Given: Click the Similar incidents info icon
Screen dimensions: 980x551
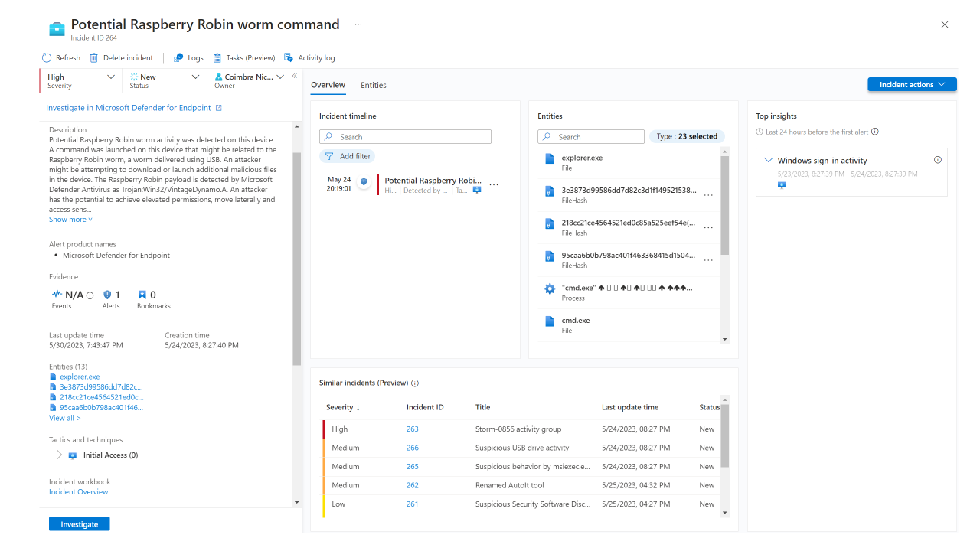Looking at the screenshot, I should (415, 383).
